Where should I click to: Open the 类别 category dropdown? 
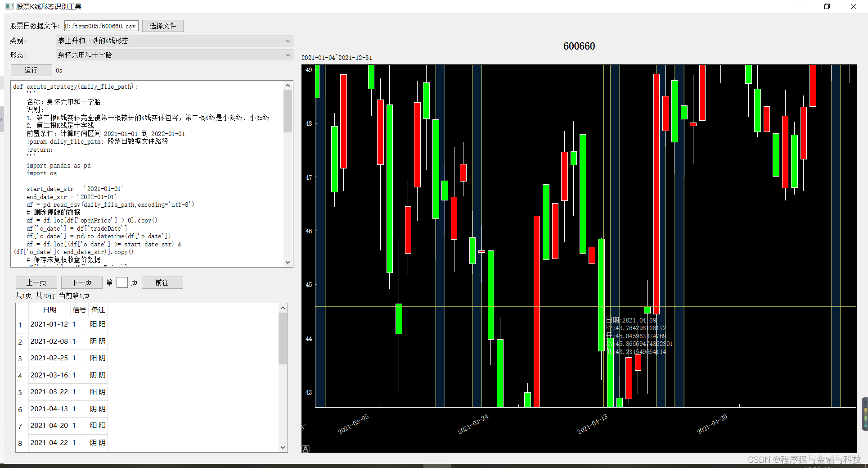coord(174,41)
